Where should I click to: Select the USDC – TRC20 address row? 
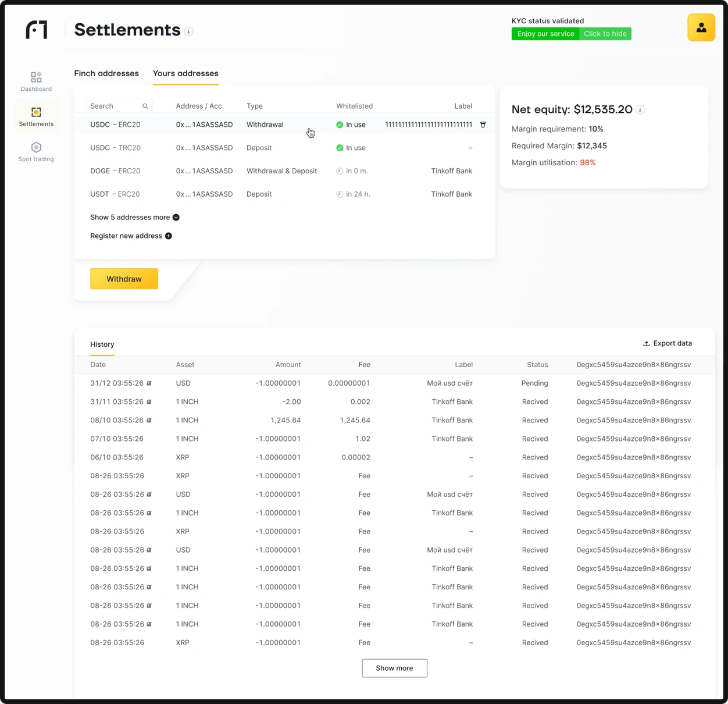point(284,148)
